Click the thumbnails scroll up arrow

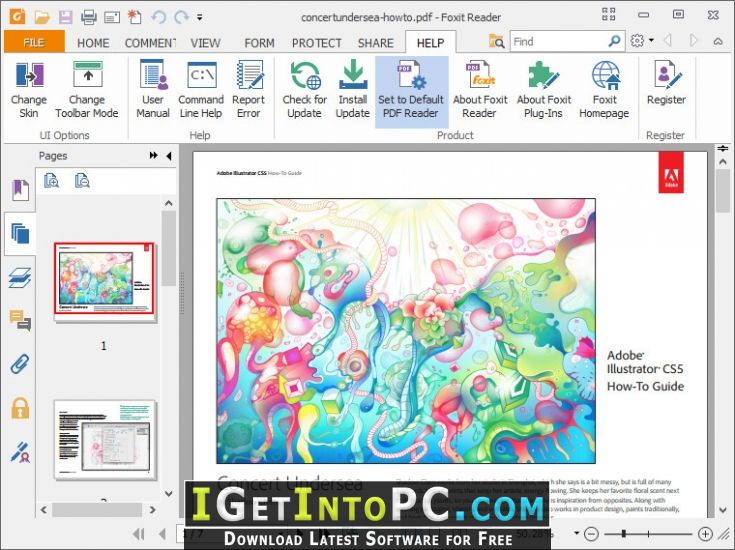[169, 203]
